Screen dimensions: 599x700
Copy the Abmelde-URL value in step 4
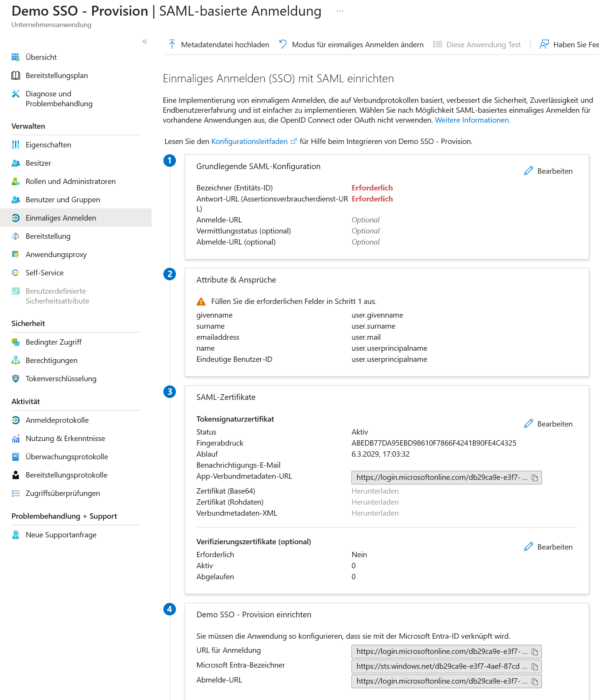point(535,681)
